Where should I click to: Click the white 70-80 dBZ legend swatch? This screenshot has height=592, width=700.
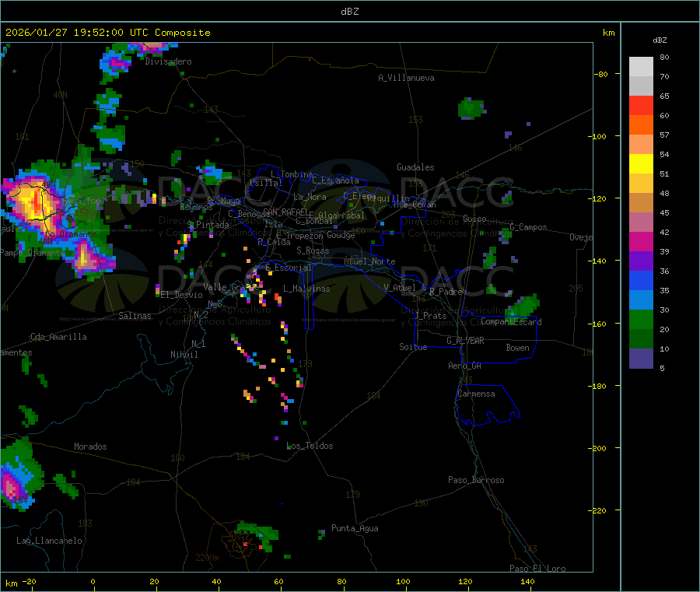641,67
